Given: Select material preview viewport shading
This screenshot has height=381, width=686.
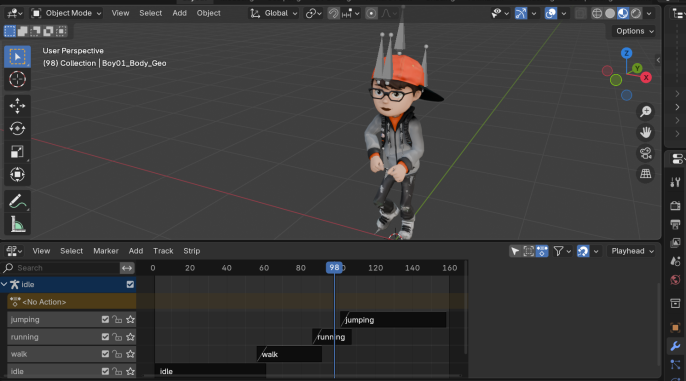Looking at the screenshot, I should point(623,14).
